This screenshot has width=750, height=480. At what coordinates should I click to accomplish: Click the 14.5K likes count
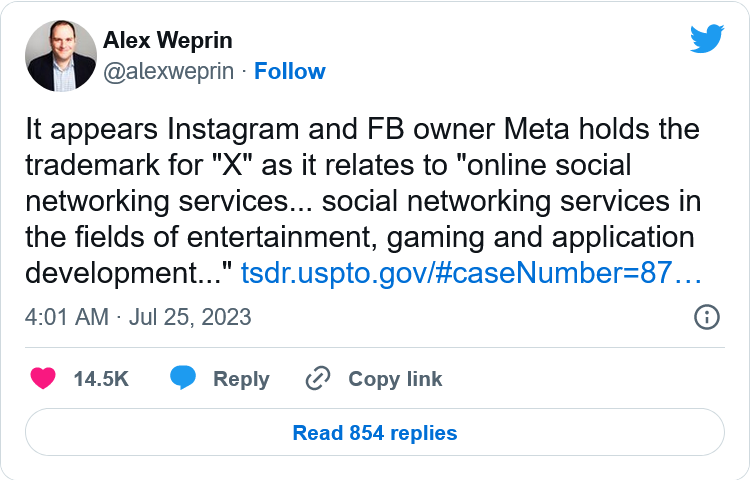(101, 379)
